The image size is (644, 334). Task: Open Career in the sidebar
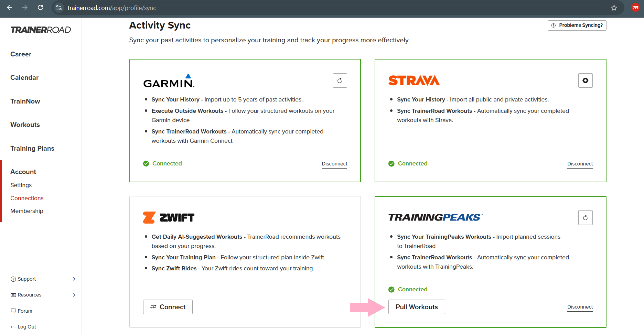pos(21,54)
